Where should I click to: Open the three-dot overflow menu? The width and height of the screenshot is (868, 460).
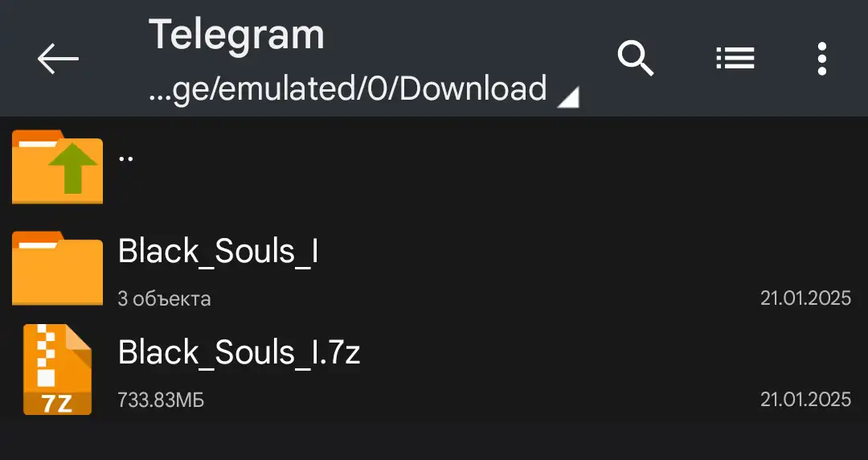point(821,59)
